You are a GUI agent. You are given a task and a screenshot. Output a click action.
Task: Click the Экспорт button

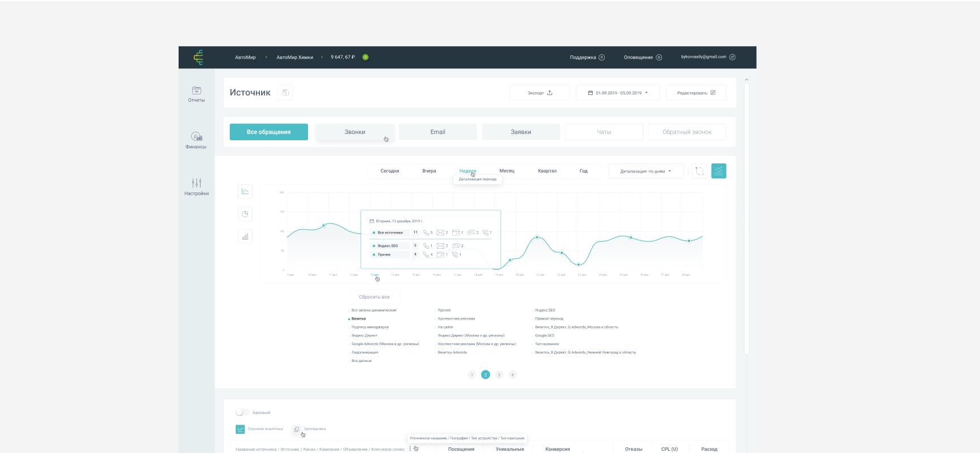pyautogui.click(x=540, y=93)
